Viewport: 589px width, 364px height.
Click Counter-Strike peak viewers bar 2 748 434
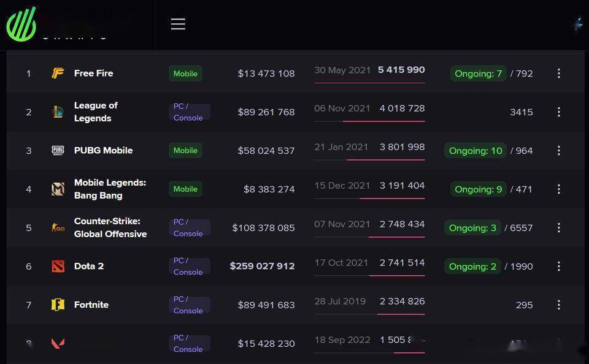coord(402,224)
